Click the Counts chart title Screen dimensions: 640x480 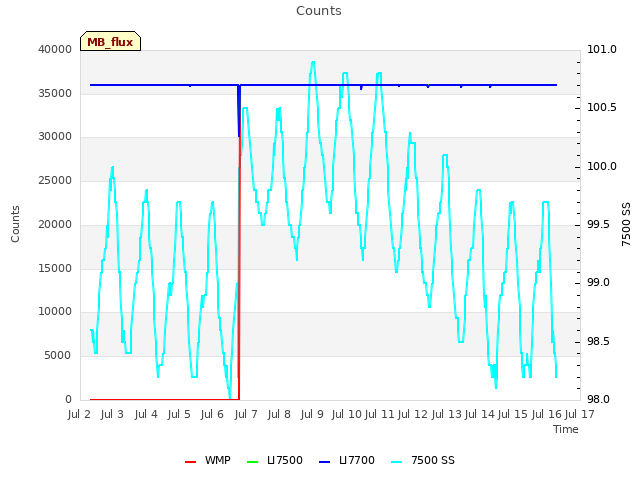pyautogui.click(x=319, y=11)
